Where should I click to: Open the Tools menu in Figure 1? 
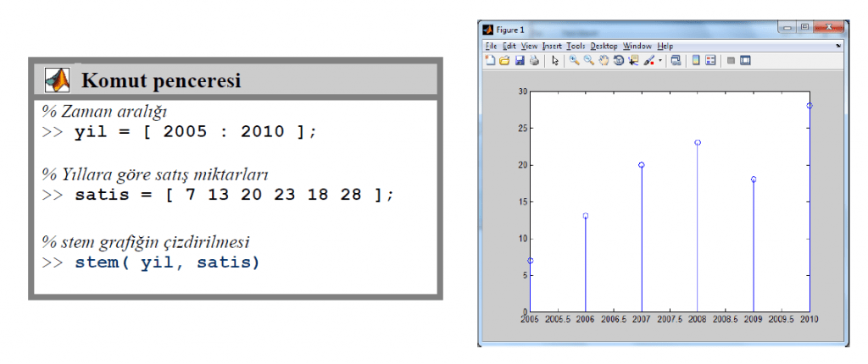click(576, 46)
